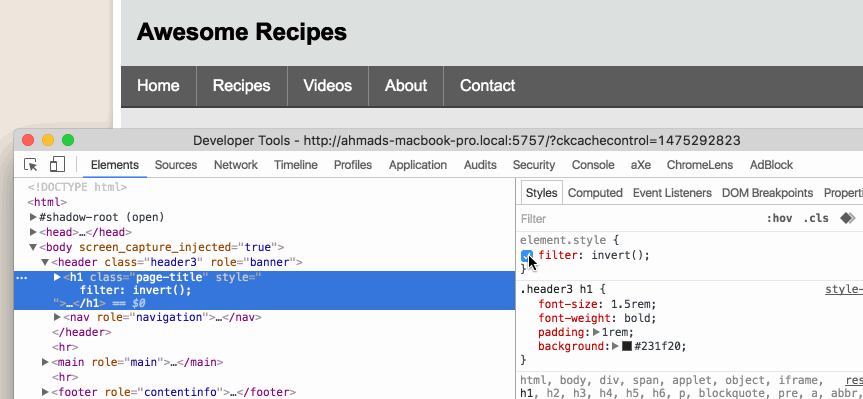Expand the #shadow-root (open) node
Viewport: 863px width, 399px height.
[34, 217]
